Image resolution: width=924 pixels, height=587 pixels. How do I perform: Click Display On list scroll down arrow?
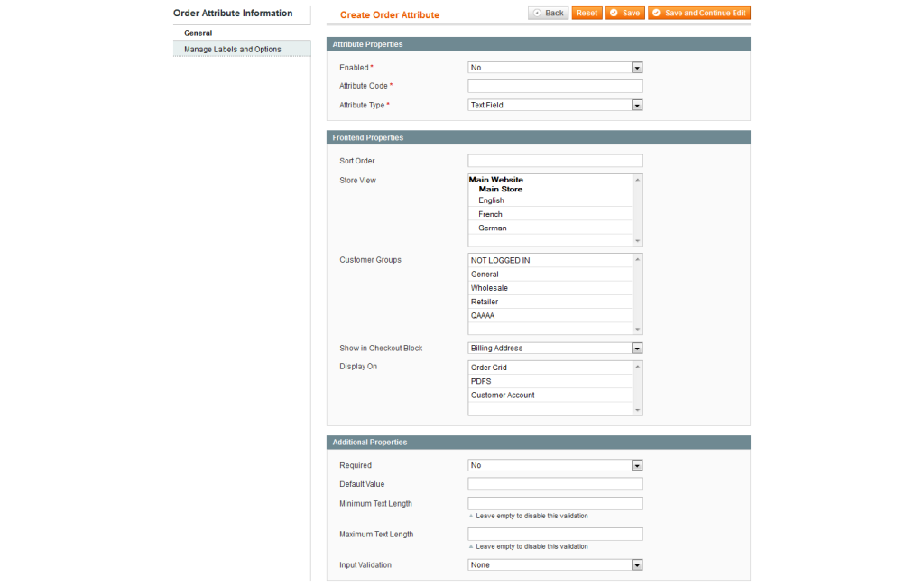638,410
